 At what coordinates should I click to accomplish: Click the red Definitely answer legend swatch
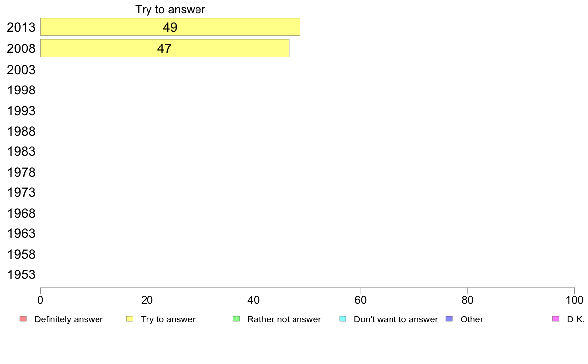[x=23, y=319]
